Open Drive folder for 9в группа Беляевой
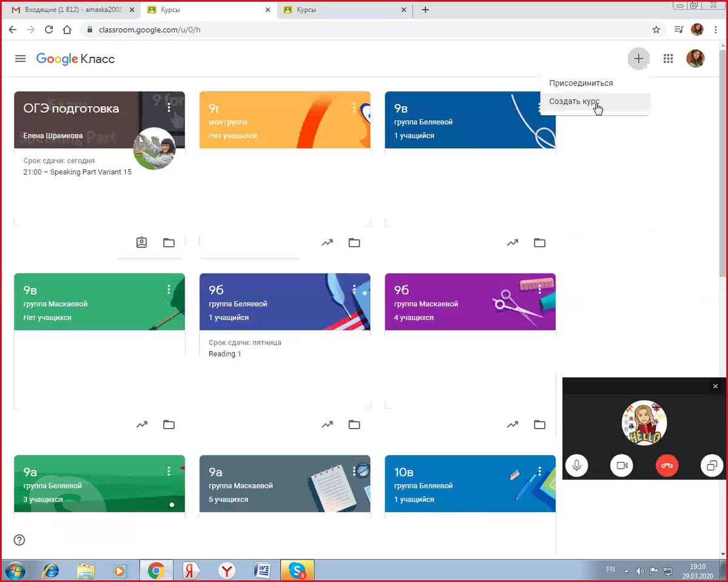Image resolution: width=728 pixels, height=582 pixels. pyautogui.click(x=540, y=242)
